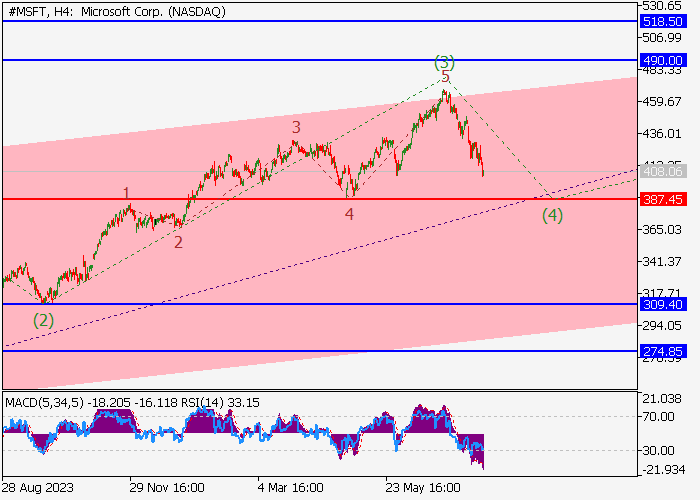Click red wave label 3
Screen dimensions: 700x500
296,127
